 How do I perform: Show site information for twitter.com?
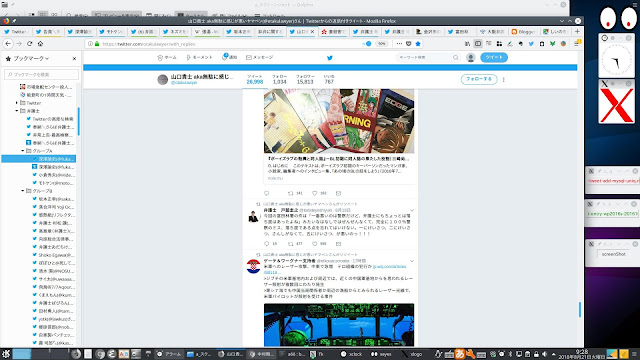[x=90, y=44]
